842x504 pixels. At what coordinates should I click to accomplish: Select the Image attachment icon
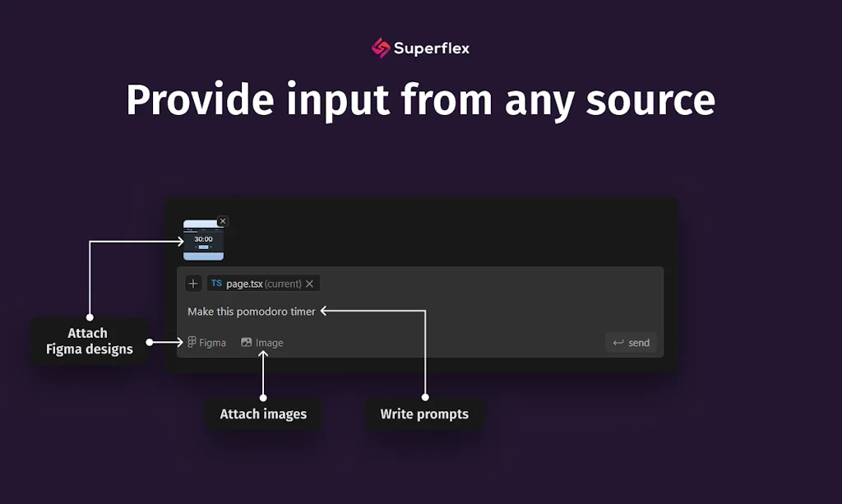pos(246,342)
